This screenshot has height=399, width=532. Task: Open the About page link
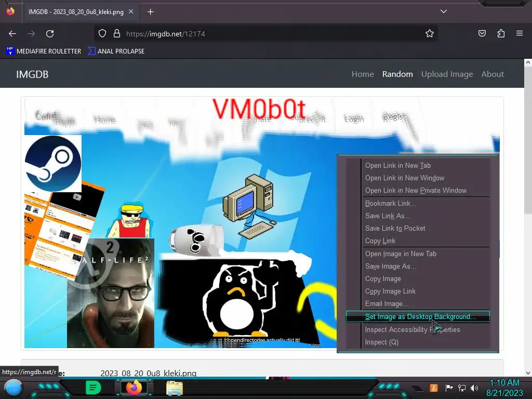coord(493,74)
